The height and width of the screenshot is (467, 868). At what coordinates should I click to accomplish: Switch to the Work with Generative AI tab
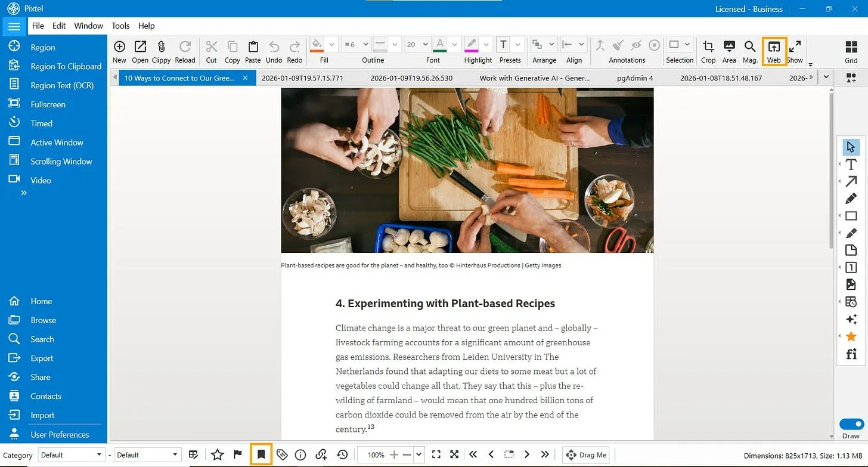(535, 78)
